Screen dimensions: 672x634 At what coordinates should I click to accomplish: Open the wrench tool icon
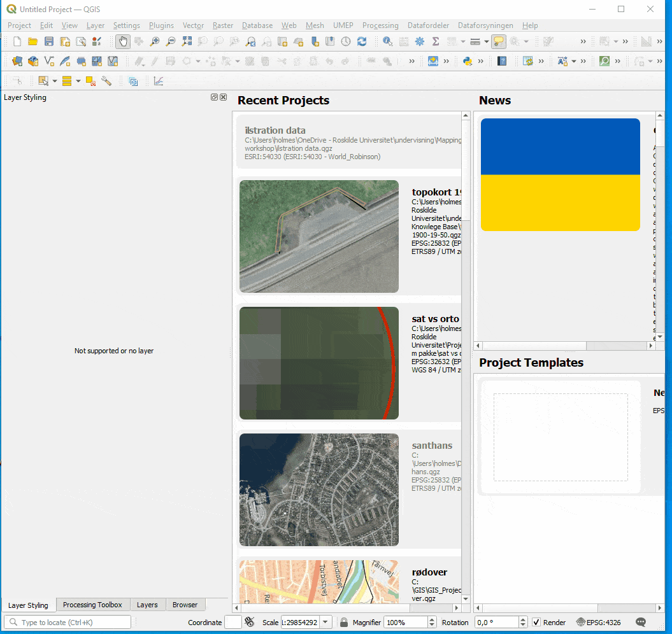(106, 81)
